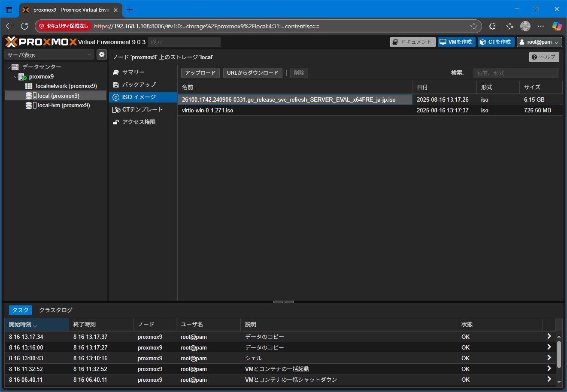Open browser extensions puzzle icon
Screen dimensions: 567x392
[492, 26]
